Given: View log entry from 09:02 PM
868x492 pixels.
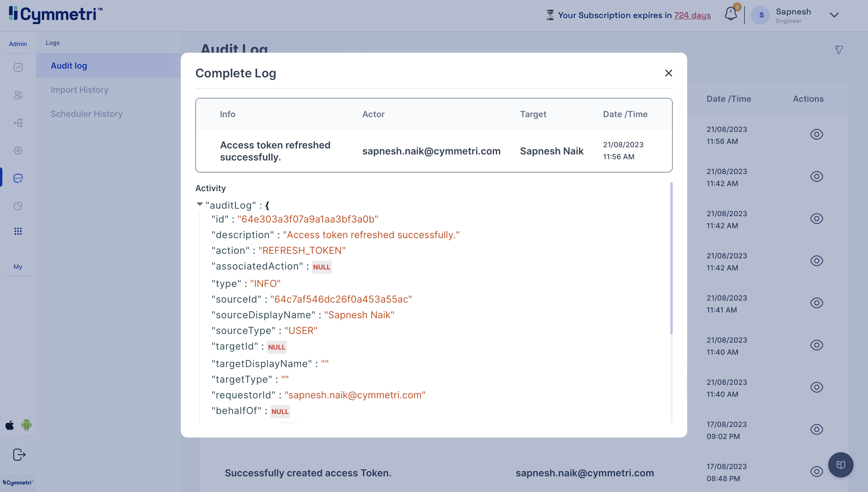Looking at the screenshot, I should click(x=816, y=429).
